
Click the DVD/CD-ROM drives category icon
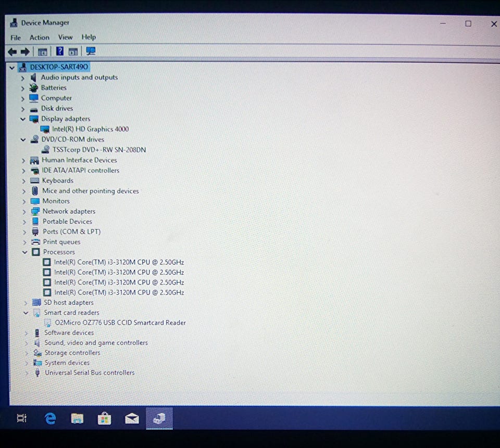click(34, 139)
